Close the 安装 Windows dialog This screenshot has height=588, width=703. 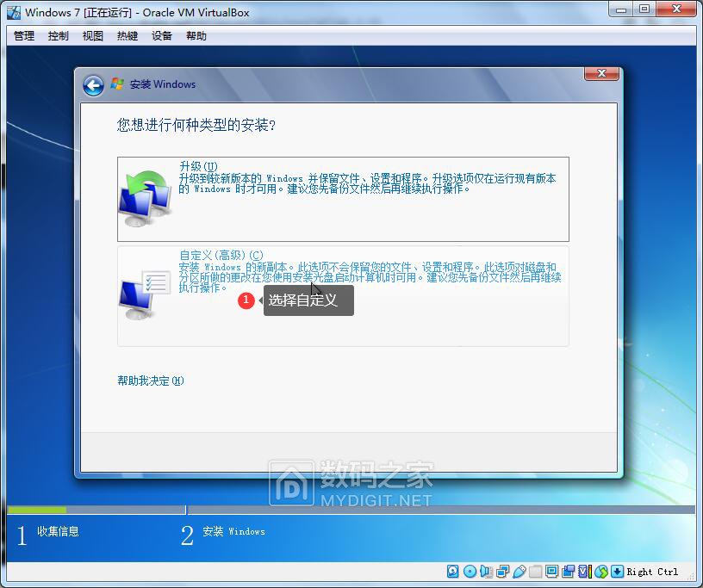pyautogui.click(x=601, y=73)
